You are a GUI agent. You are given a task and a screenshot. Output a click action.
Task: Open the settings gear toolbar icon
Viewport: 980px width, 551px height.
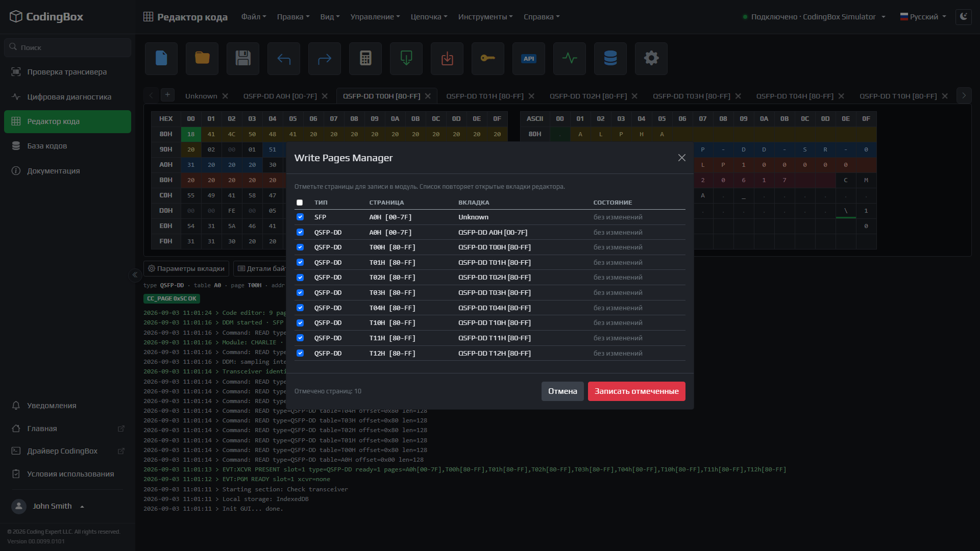tap(651, 58)
